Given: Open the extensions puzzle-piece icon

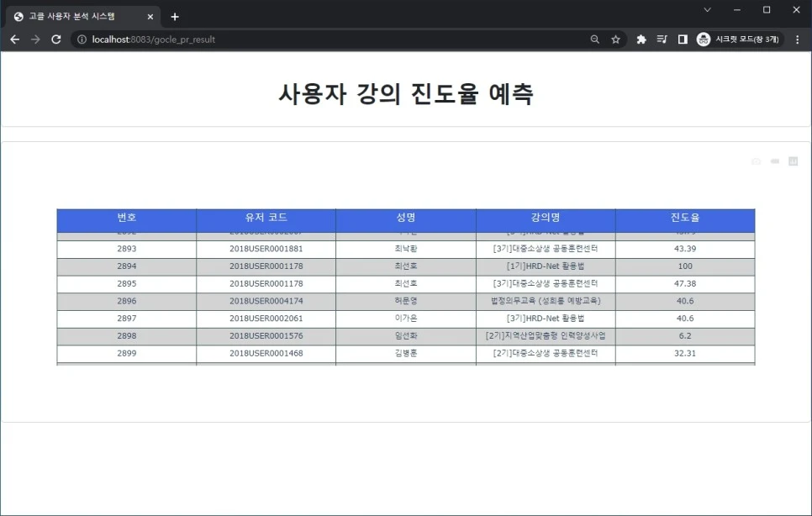Looking at the screenshot, I should pyautogui.click(x=641, y=39).
